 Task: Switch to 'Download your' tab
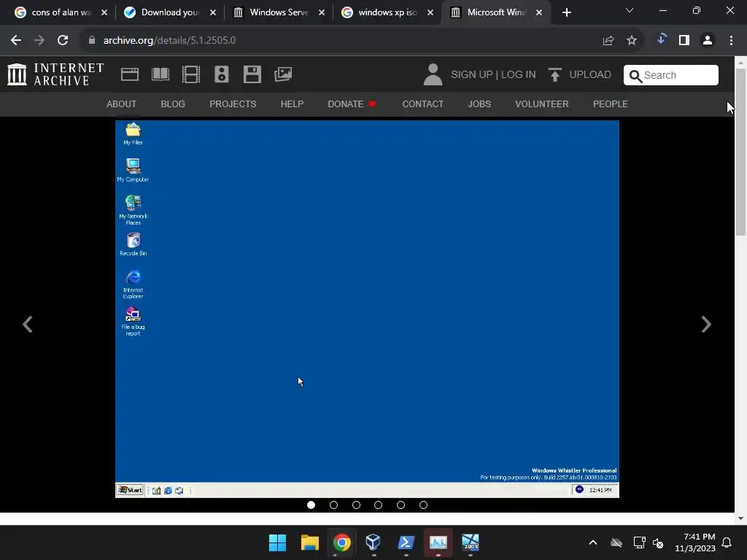coord(170,12)
